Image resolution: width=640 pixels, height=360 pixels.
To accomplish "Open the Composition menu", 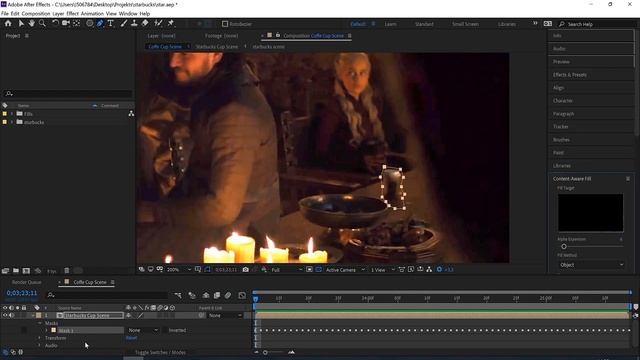I will pyautogui.click(x=36, y=13).
